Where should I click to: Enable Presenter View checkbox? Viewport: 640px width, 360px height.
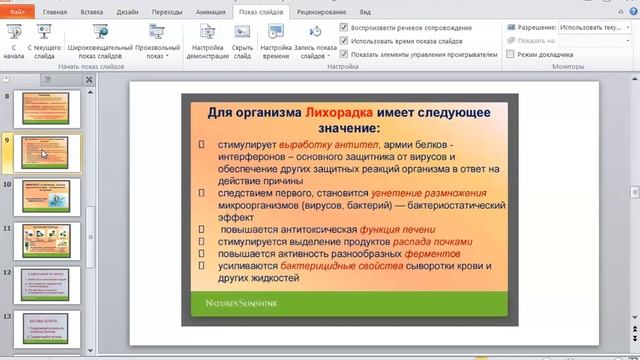[510, 54]
